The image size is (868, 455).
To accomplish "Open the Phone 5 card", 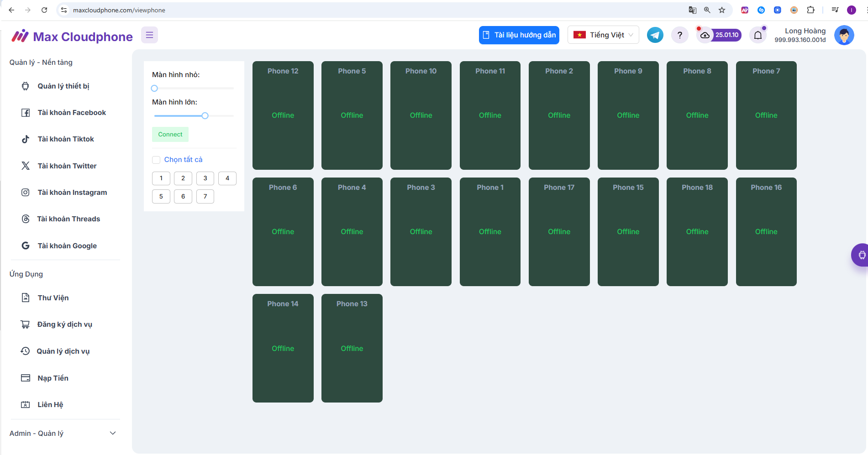I will coord(352,115).
